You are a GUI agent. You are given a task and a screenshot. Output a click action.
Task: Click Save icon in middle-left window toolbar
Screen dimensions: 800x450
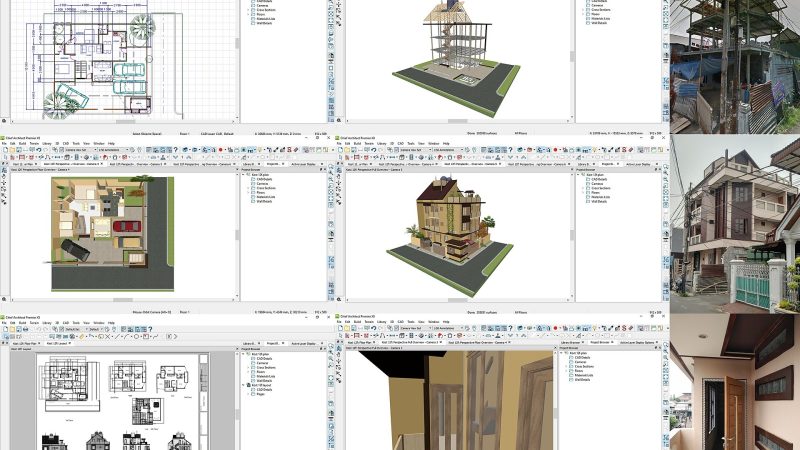[x=19, y=149]
